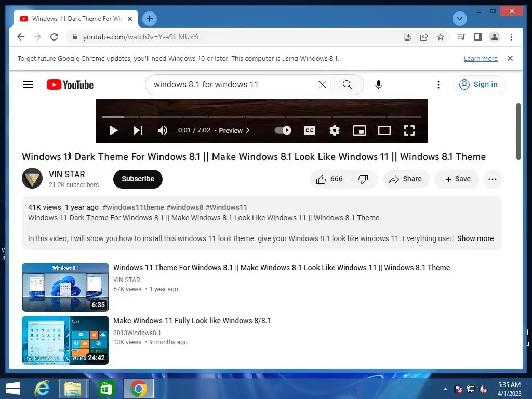The width and height of the screenshot is (532, 399).
Task: Open the VIN STAR channel avatar
Action: [x=32, y=178]
